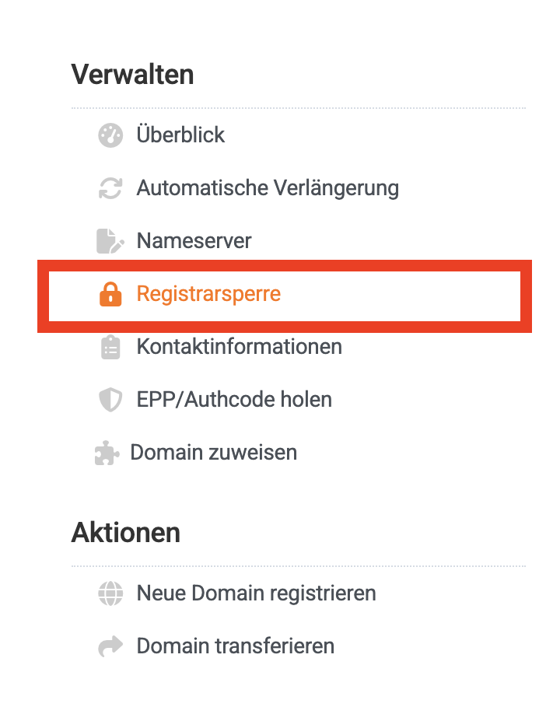Click the puzzle piece icon for Domain zuweisen
This screenshot has height=728, width=560.
coord(106,453)
